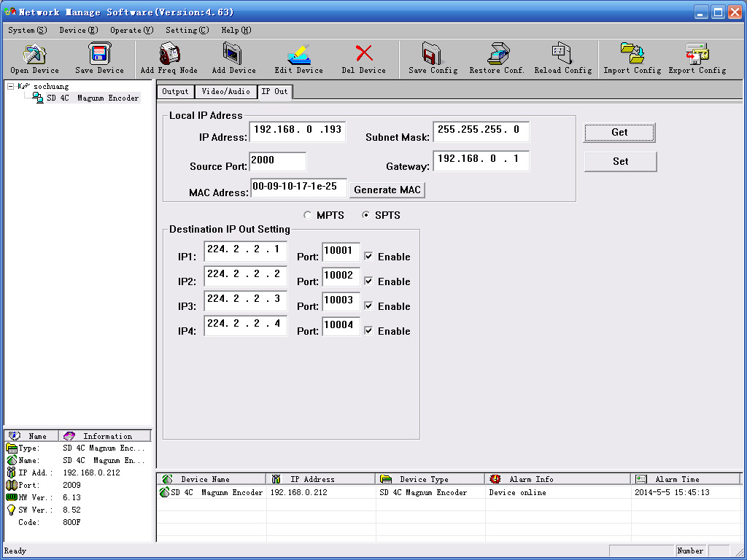Click the Generate MAC button
The width and height of the screenshot is (747, 560).
(x=387, y=190)
